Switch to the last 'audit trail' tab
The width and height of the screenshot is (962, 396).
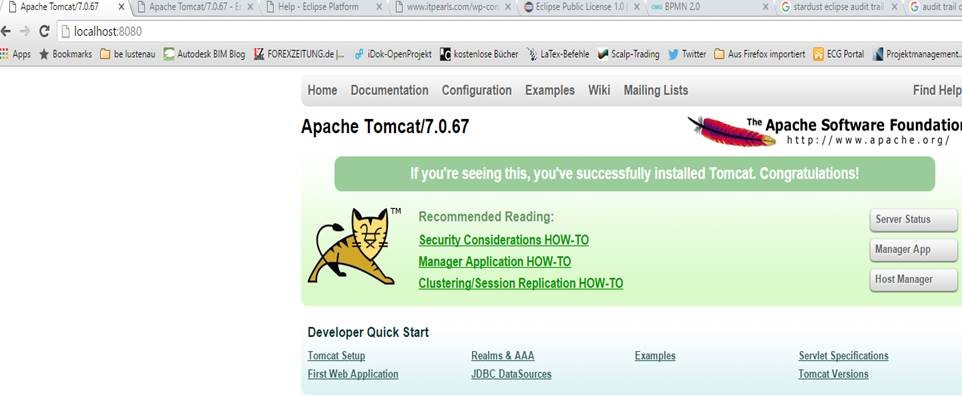click(935, 7)
